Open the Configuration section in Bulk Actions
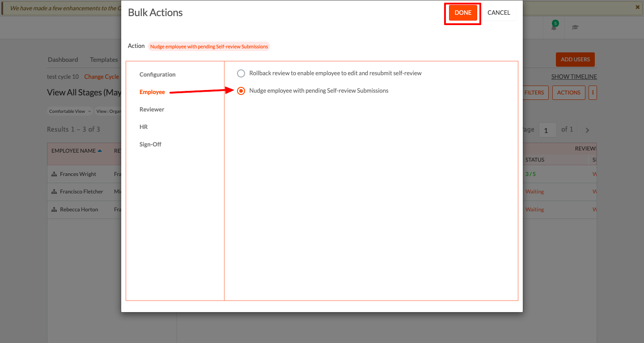 (x=157, y=74)
